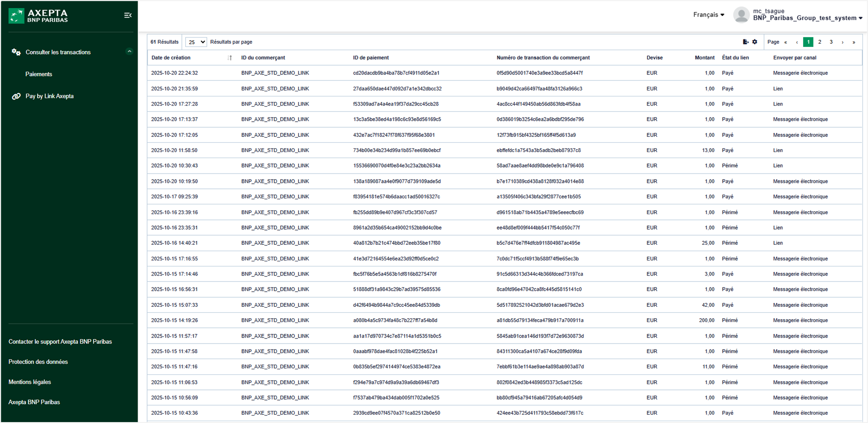
Task: Collapse the sidebar with the hamburger icon
Action: tap(128, 16)
